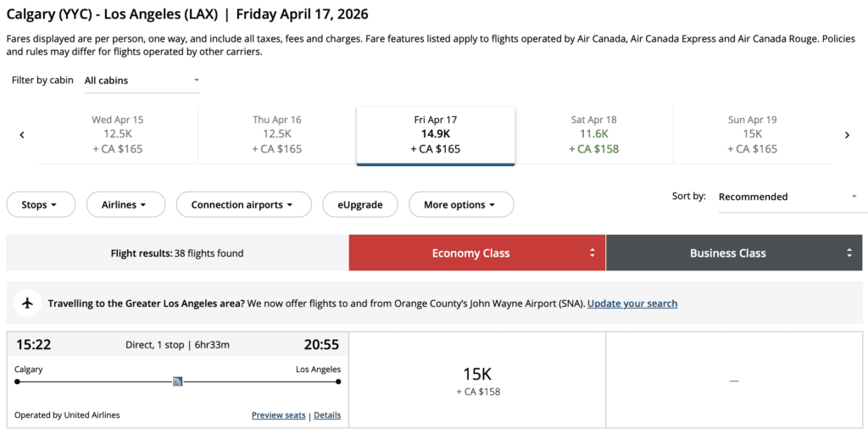Select the Wed Apr 15 date tab
Screen dimensions: 868x434
click(118, 135)
